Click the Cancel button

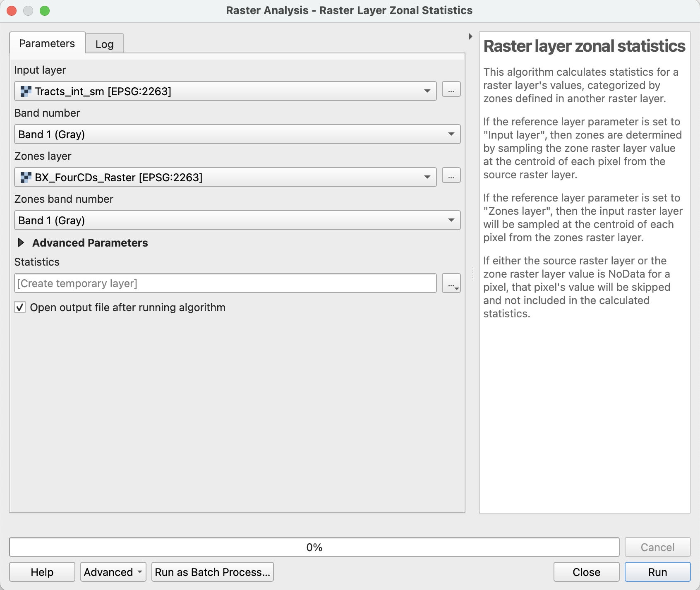(x=657, y=547)
